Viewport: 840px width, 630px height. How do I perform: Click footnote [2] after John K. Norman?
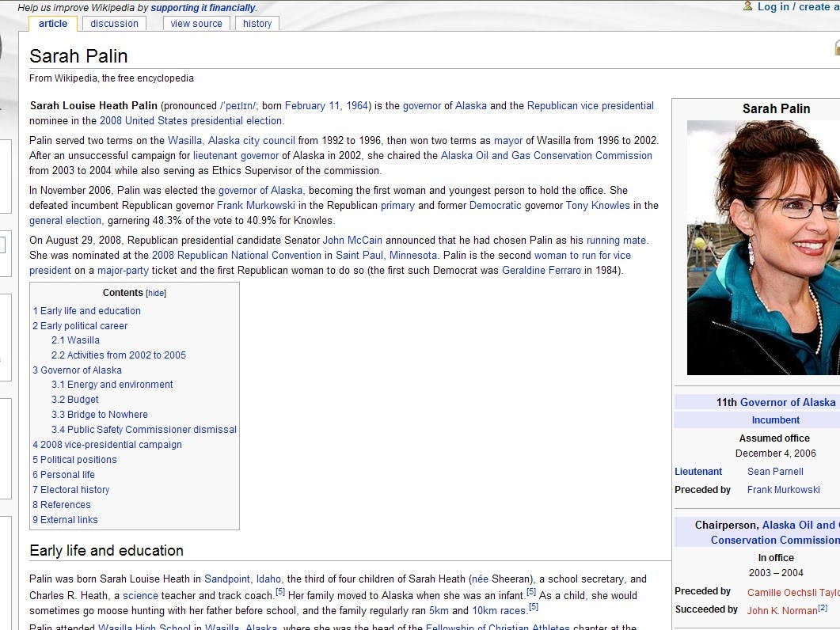[823, 608]
